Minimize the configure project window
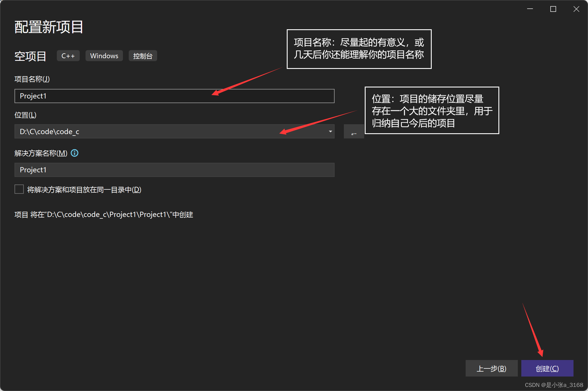The width and height of the screenshot is (588, 391). point(530,9)
